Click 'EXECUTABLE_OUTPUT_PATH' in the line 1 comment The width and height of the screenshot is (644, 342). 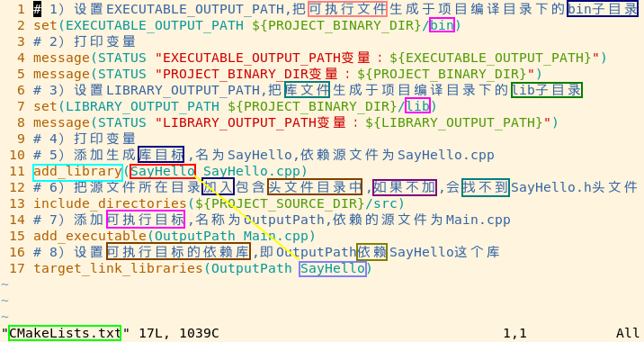(195, 9)
